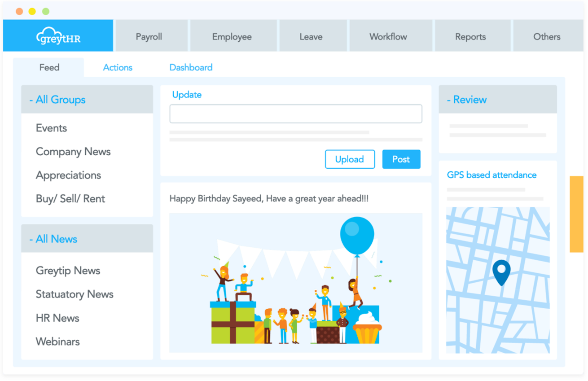Screen dimensions: 588x381
Task: Open the GPS based attendance link
Action: tap(491, 175)
